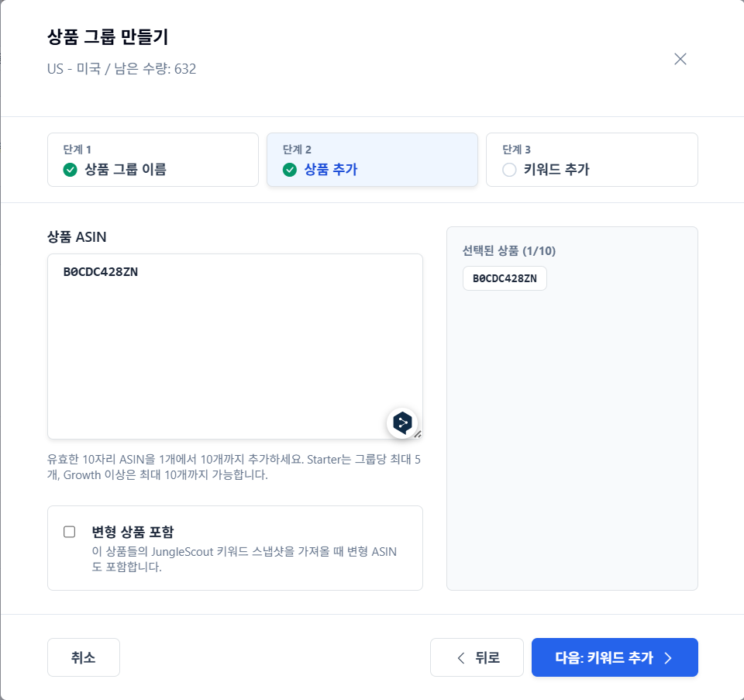This screenshot has width=744, height=700.
Task: Click the selected B0CDC428ZN product chip
Action: [x=505, y=278]
